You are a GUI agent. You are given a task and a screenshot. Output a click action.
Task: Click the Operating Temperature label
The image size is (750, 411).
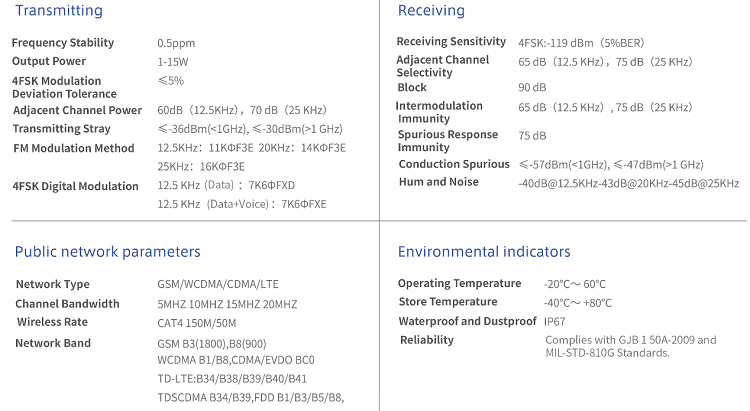(459, 283)
